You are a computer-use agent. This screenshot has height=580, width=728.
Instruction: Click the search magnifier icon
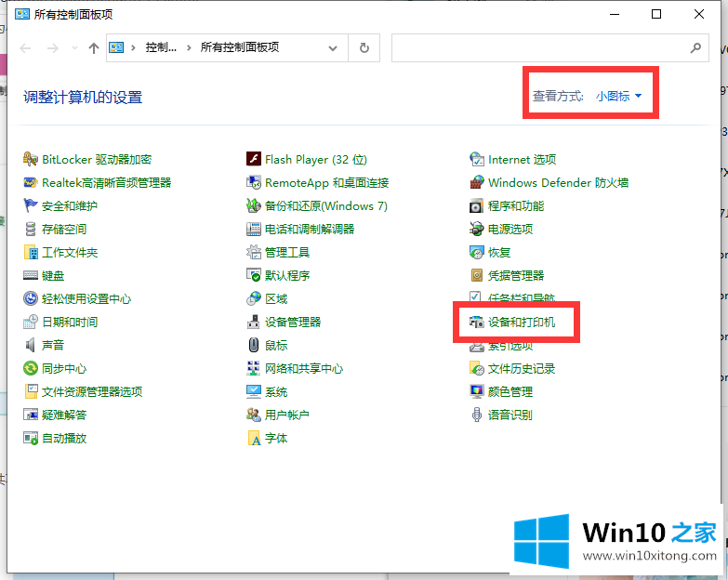[695, 47]
